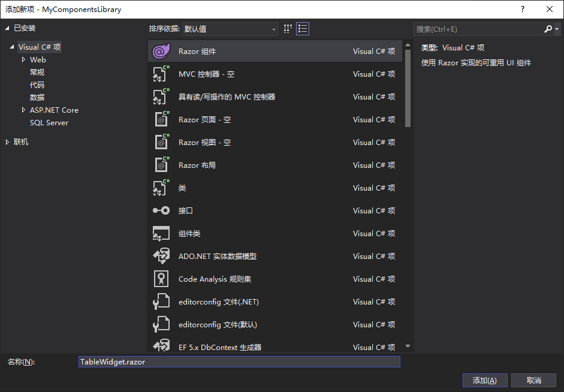Select the Razor 视图 - 空 template name
This screenshot has height=392, width=564.
[x=204, y=143]
